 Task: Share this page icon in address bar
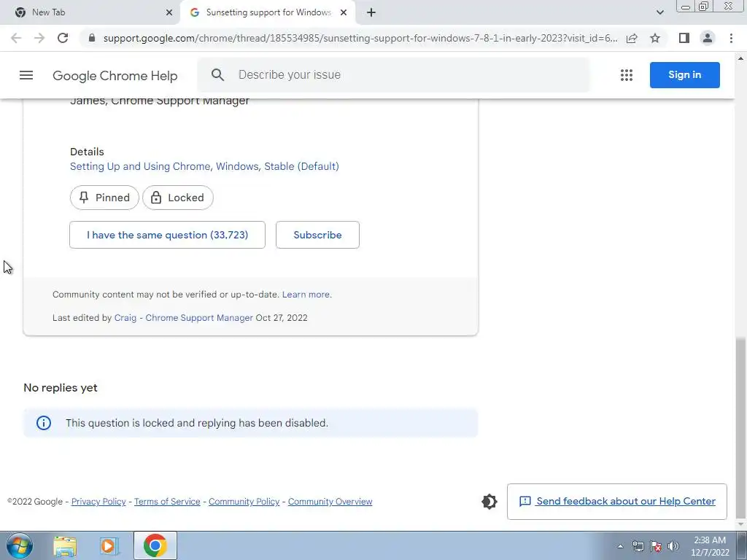click(x=632, y=38)
